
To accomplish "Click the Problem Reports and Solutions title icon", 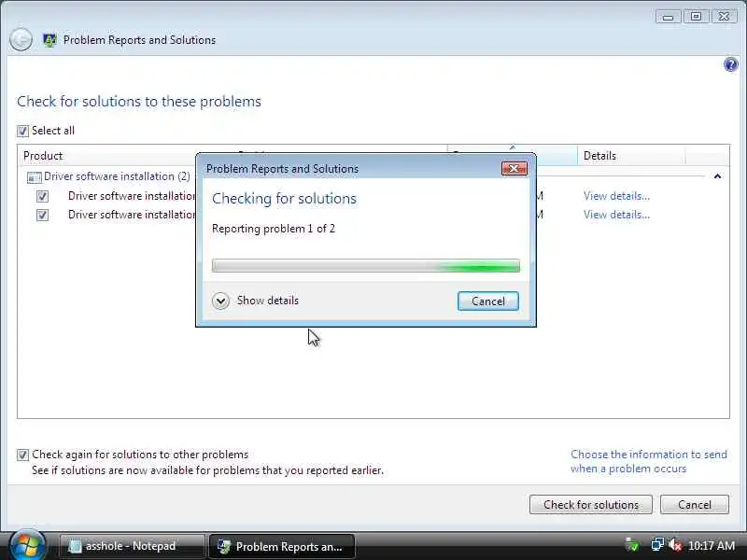I will [49, 40].
